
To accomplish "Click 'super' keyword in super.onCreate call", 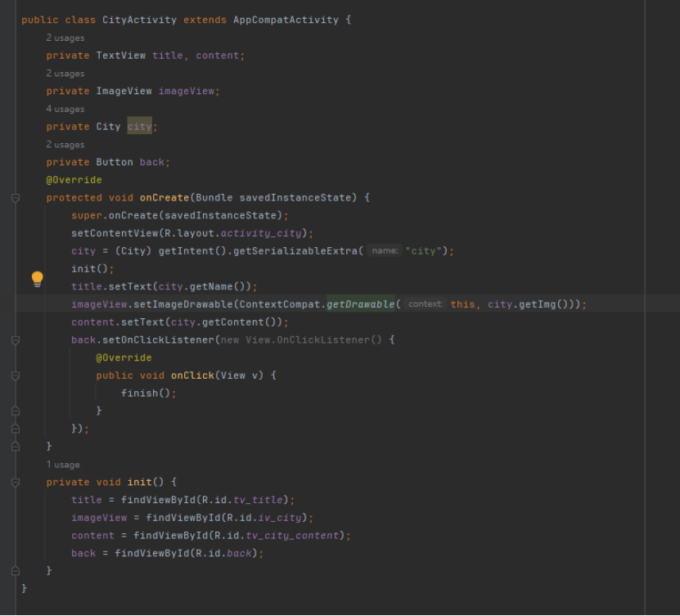I will click(87, 215).
